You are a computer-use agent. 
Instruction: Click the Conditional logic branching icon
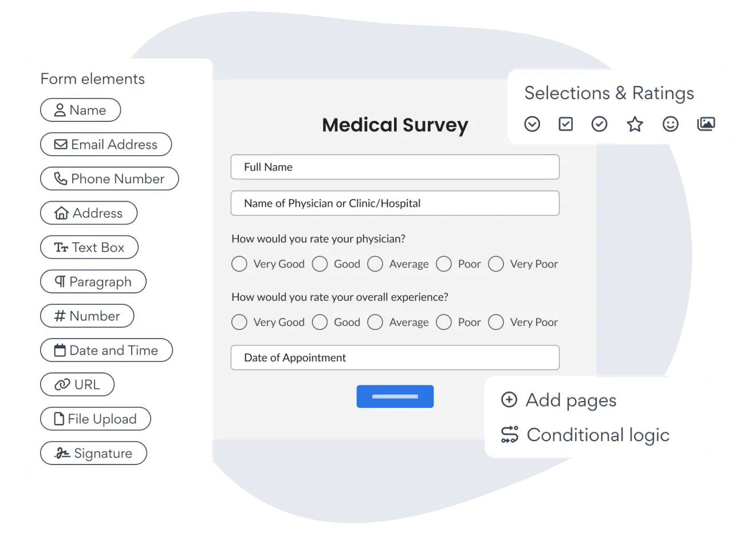point(510,435)
